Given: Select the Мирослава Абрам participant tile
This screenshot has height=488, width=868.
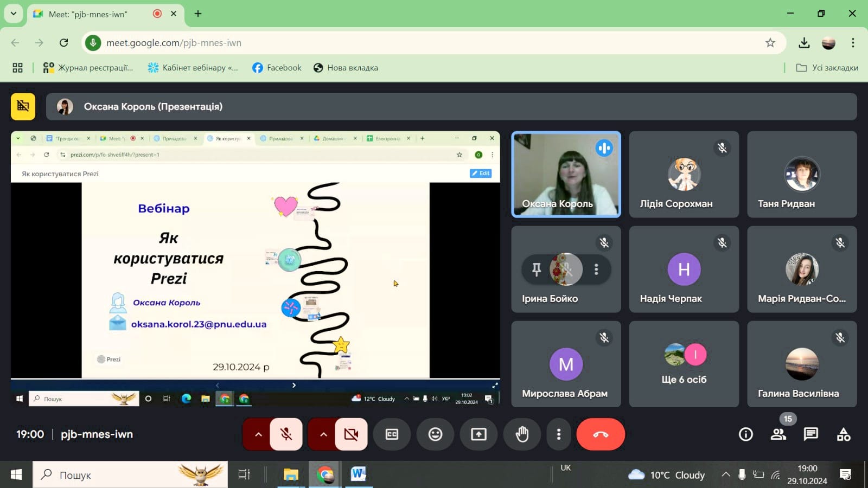Looking at the screenshot, I should pyautogui.click(x=566, y=364).
